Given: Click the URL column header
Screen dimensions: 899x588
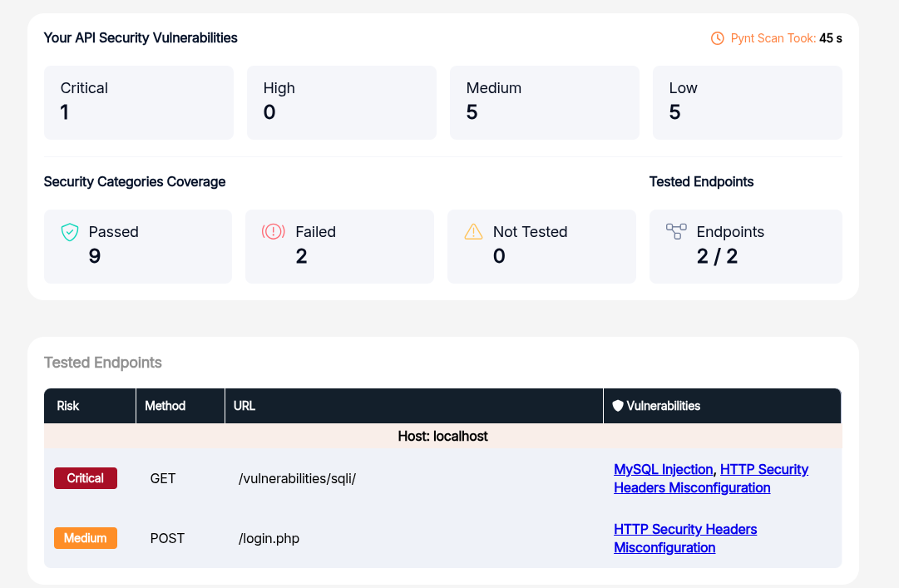Looking at the screenshot, I should click(x=245, y=406).
